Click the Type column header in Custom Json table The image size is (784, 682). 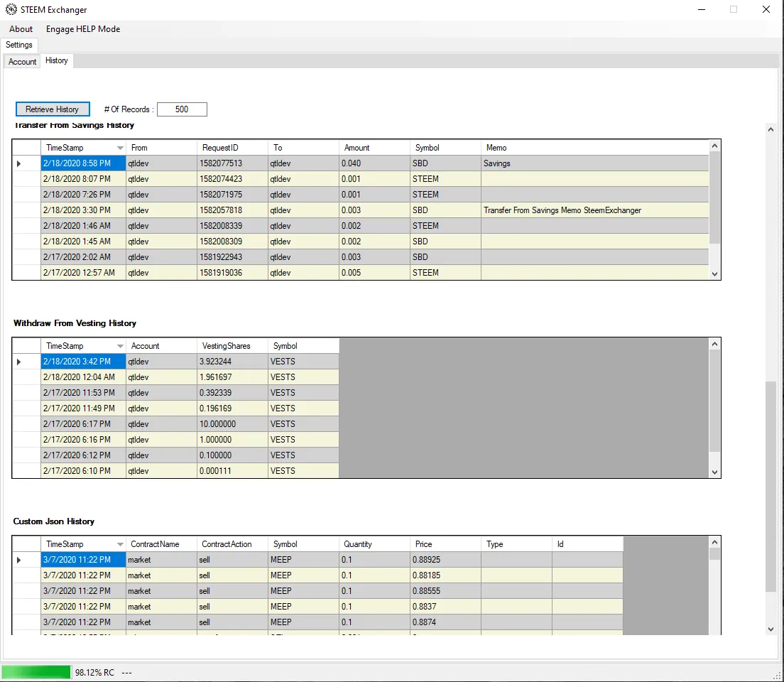(x=516, y=544)
